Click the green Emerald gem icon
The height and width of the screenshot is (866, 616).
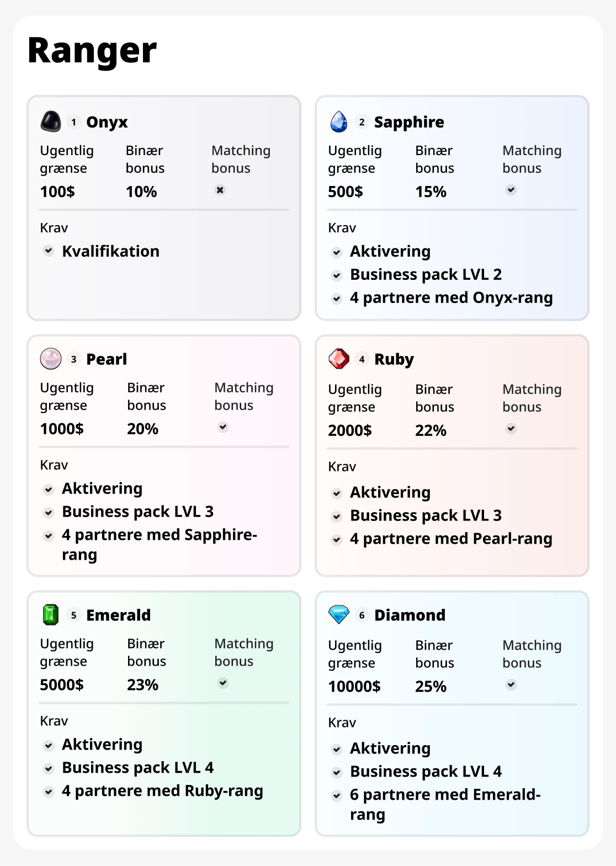(51, 614)
